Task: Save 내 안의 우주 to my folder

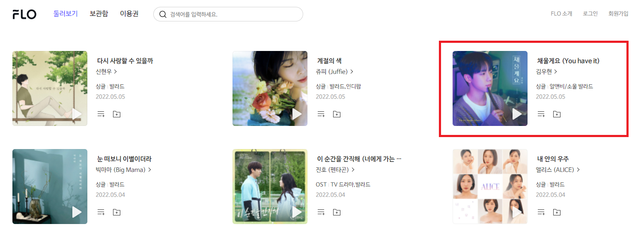Action: 557,212
